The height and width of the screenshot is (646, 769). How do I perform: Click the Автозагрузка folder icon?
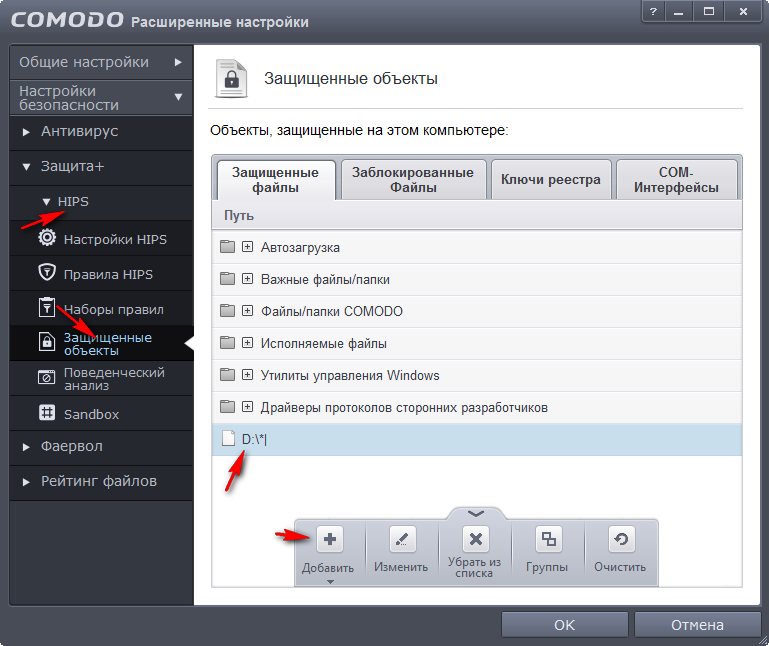(x=227, y=246)
